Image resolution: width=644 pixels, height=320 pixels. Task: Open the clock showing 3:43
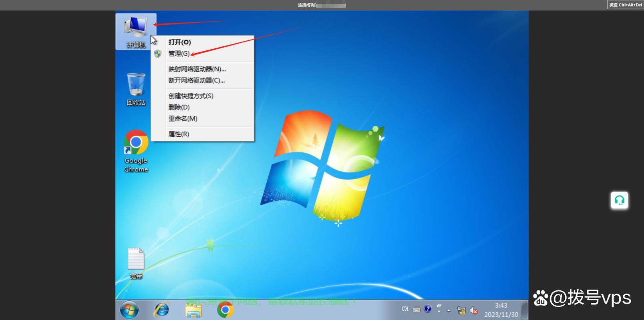tap(501, 310)
